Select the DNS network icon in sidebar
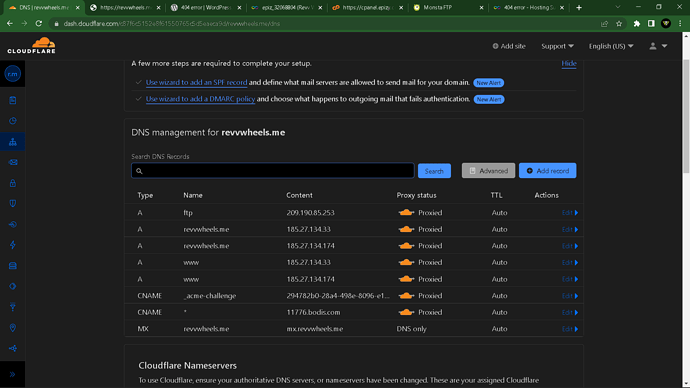The width and height of the screenshot is (690, 388). coord(13,142)
